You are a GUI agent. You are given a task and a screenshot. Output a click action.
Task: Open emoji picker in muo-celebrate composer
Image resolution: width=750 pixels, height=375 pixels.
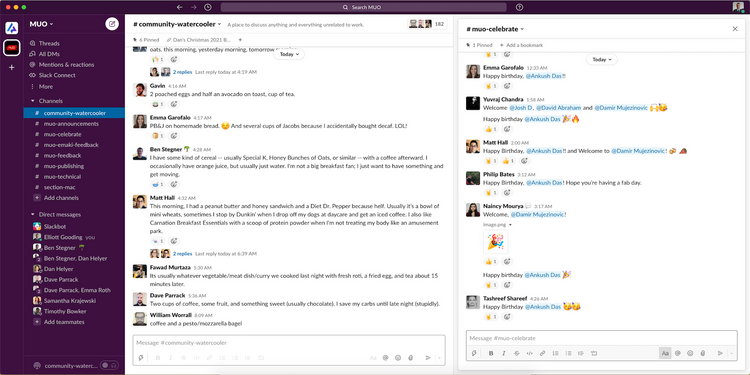[690, 353]
